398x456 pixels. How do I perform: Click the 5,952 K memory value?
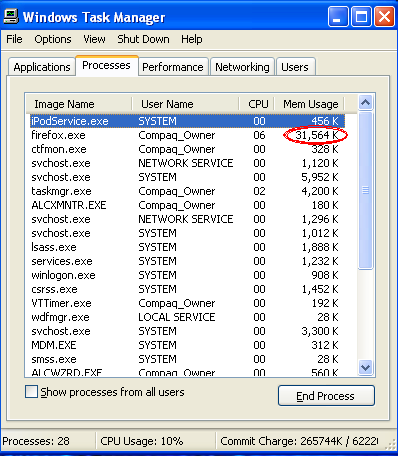[320, 177]
